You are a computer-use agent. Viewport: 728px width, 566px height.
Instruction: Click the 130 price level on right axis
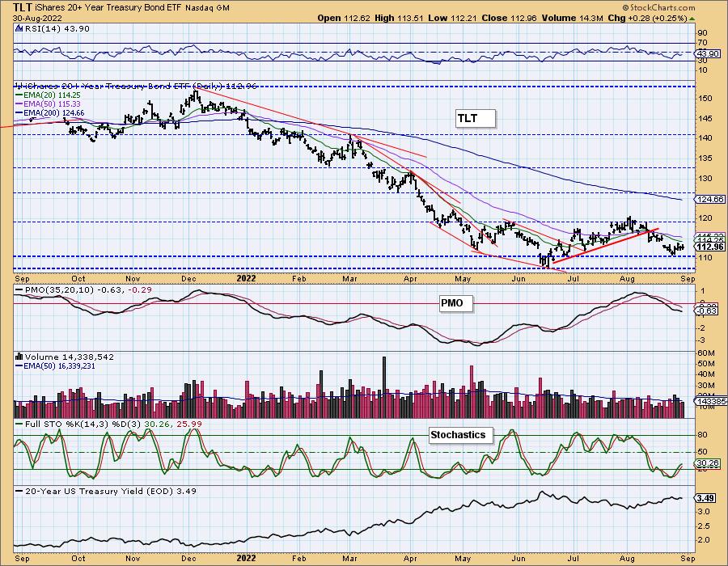point(705,178)
